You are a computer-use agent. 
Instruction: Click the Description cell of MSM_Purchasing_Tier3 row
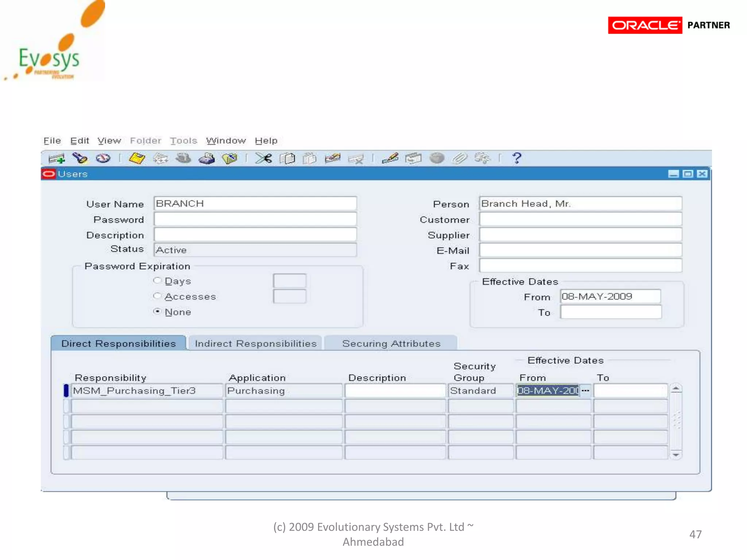[395, 390]
